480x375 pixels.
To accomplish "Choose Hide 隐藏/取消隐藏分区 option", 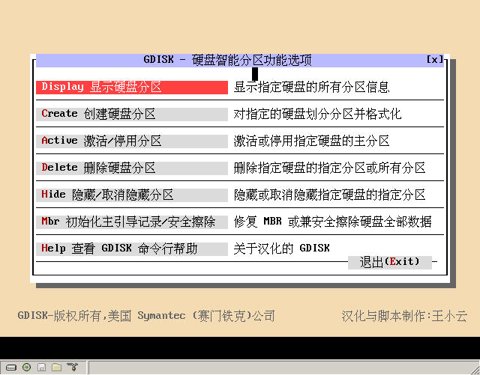I will point(132,195).
